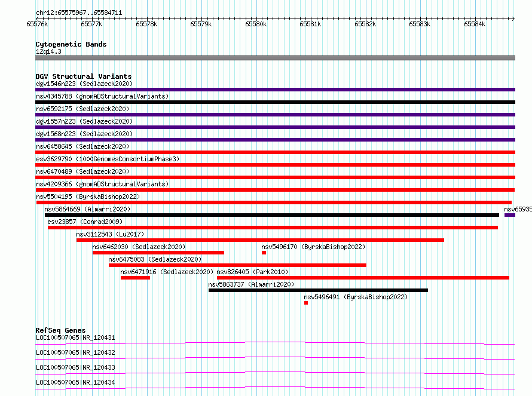
Task: Open nsv5496491 (ByrskaBishop2022) label
Action: [356, 297]
